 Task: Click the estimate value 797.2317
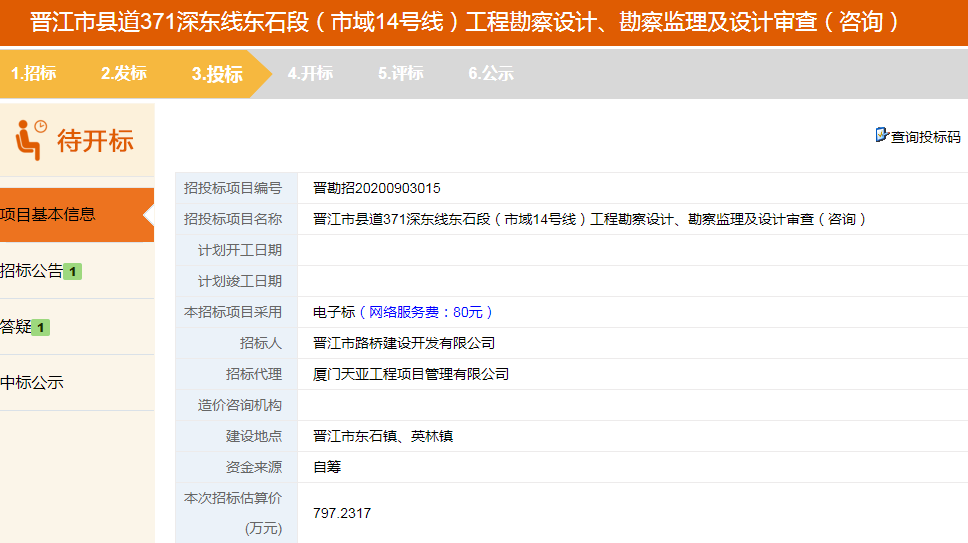(x=342, y=513)
